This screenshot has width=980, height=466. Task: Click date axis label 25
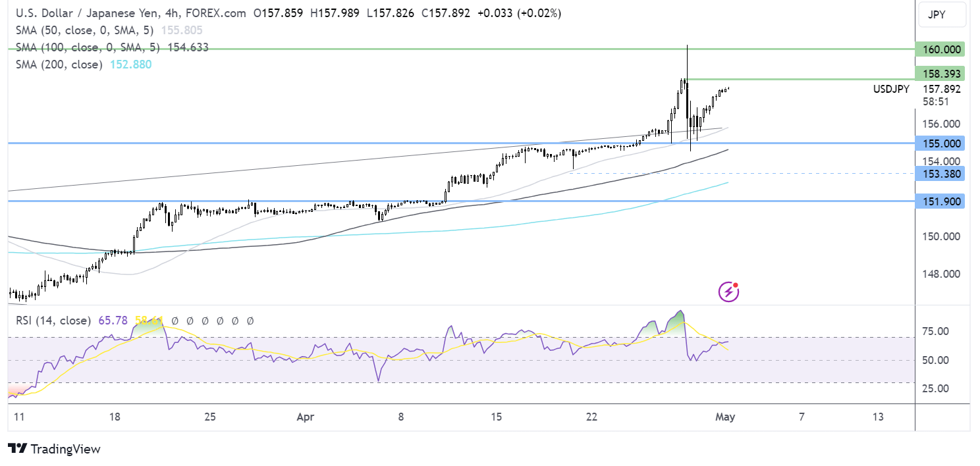pyautogui.click(x=210, y=417)
